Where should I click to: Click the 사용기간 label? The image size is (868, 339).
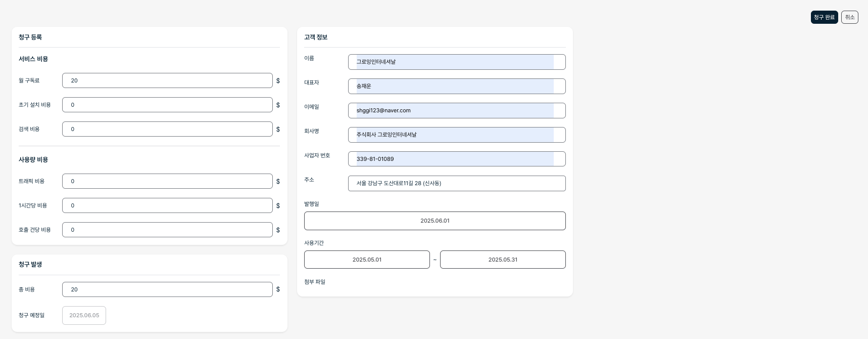coord(314,243)
